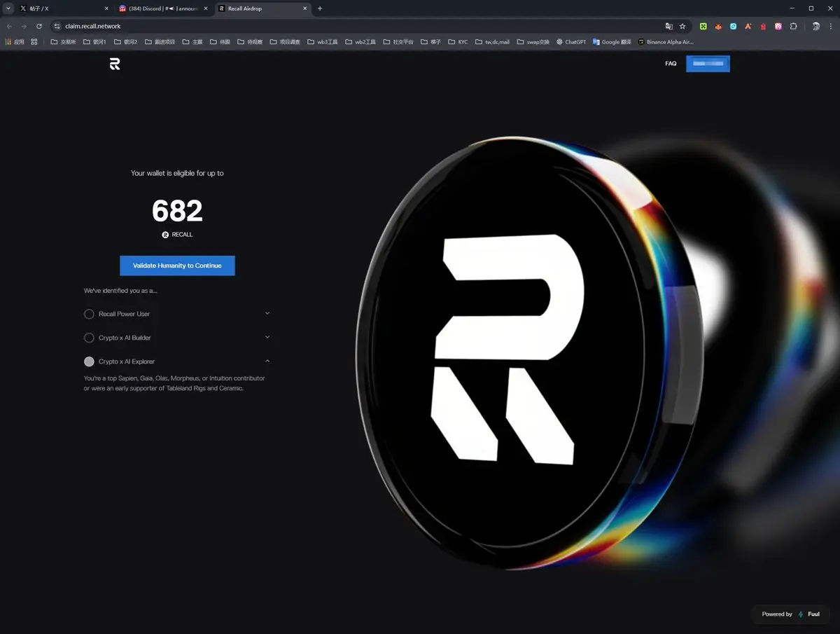840x634 pixels.
Task: Click the translate page icon in address bar
Action: tap(668, 26)
